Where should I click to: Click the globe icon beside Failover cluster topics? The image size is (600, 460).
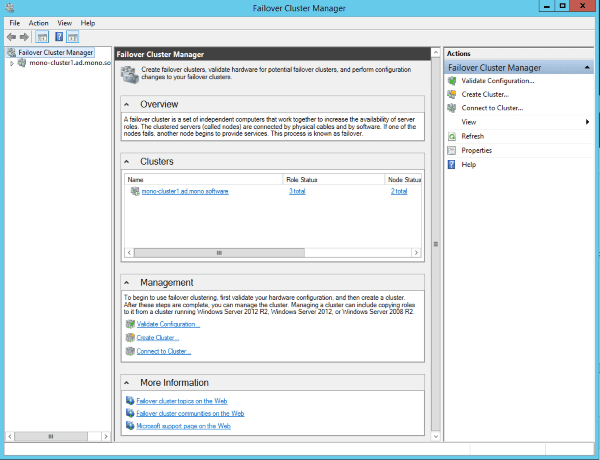(x=130, y=401)
